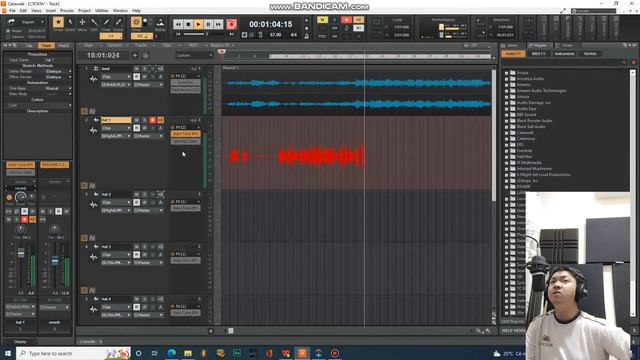Screen dimensions: 640x360
Task: Open track 1 output Master dropdown
Action: (148, 84)
